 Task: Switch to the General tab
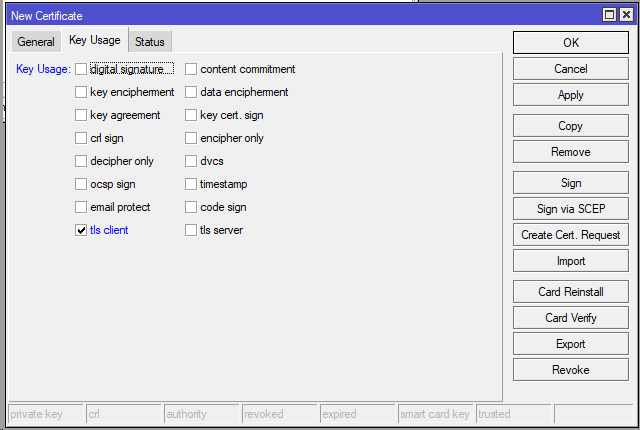(x=36, y=42)
